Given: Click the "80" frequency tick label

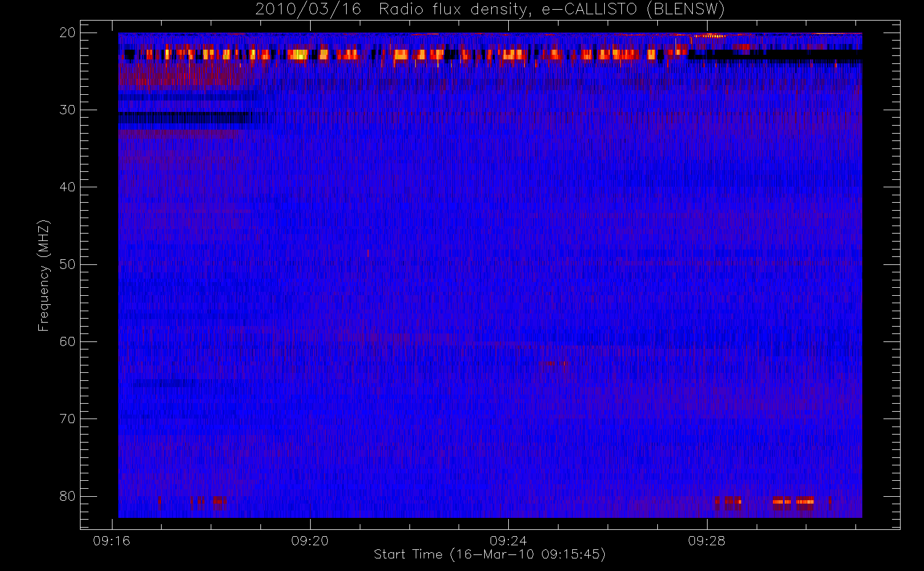Looking at the screenshot, I should (x=67, y=496).
